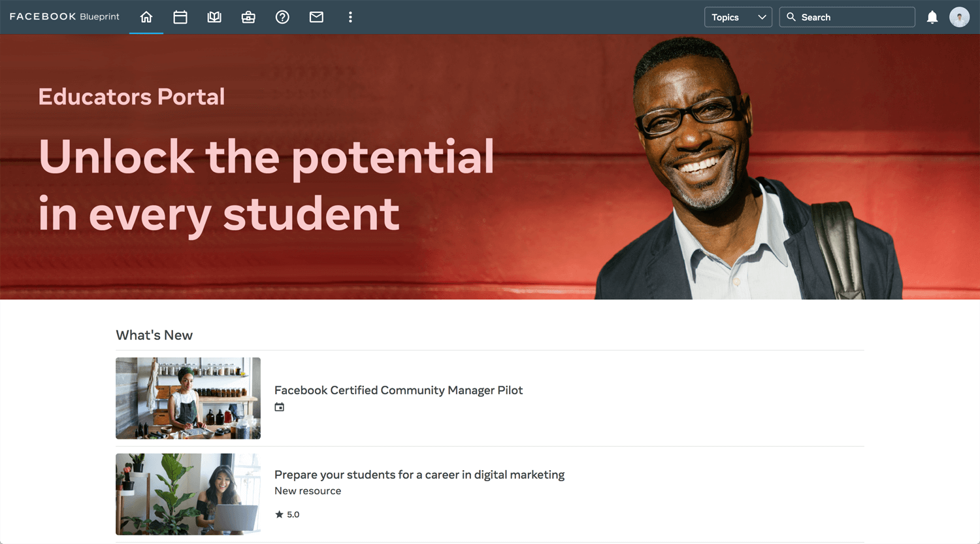980x544 pixels.
Task: Open Prepare your students for a career link
Action: (419, 475)
